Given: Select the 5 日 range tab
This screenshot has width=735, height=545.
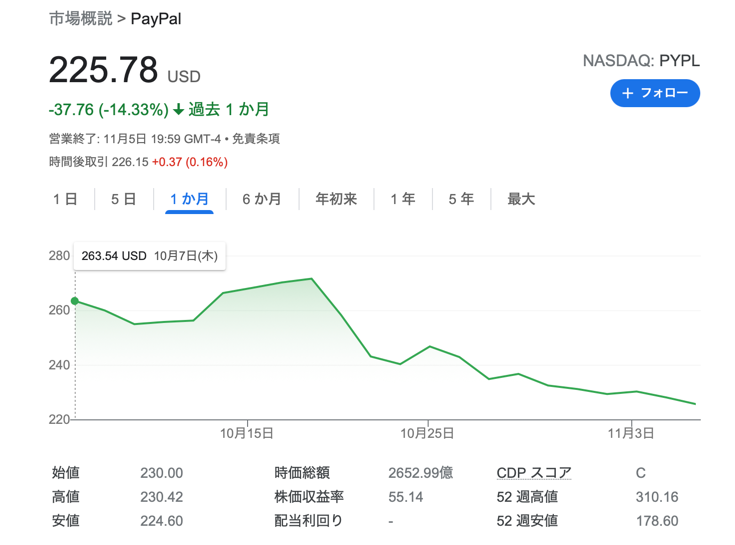Looking at the screenshot, I should pos(123,199).
